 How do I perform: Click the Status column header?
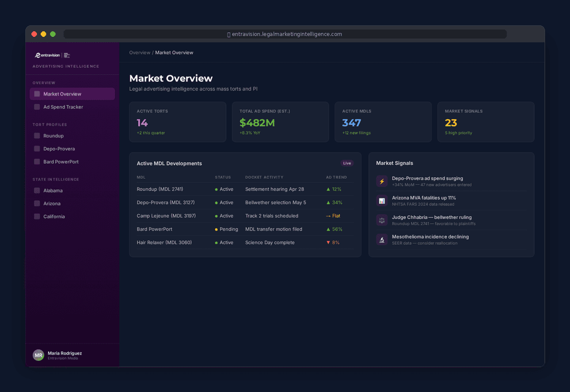(x=223, y=177)
